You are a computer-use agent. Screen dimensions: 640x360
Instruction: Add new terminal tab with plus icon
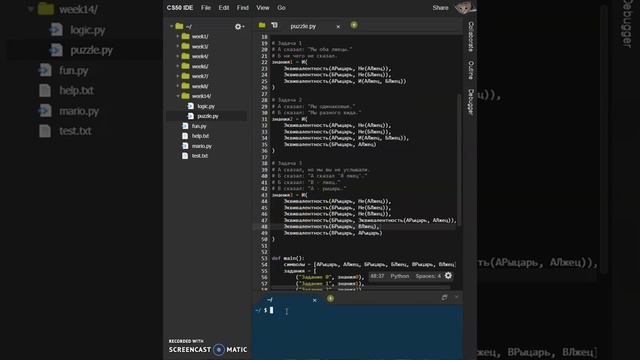tap(330, 299)
